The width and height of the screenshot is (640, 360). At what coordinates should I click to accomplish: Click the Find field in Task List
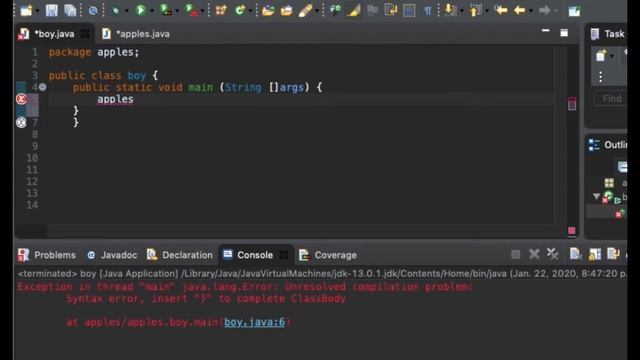[x=610, y=98]
